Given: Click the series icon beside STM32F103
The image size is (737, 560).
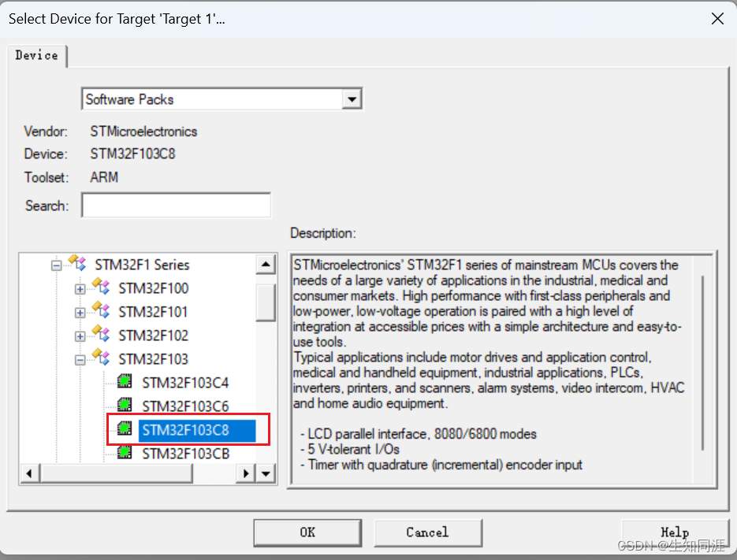Looking at the screenshot, I should (100, 358).
